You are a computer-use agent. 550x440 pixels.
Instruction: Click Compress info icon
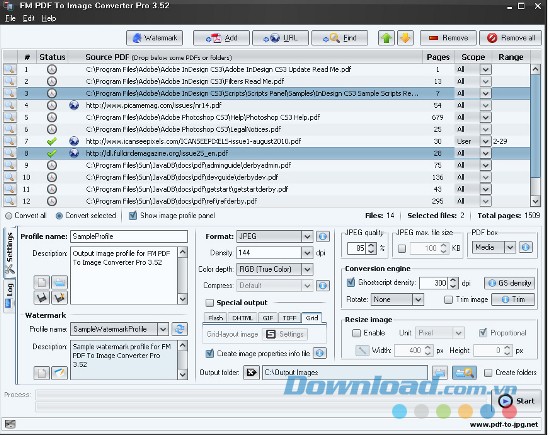[324, 287]
